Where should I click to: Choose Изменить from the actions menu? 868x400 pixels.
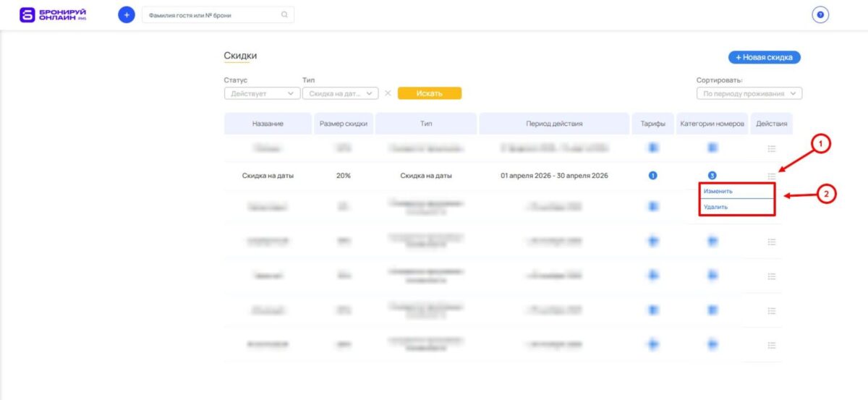718,192
